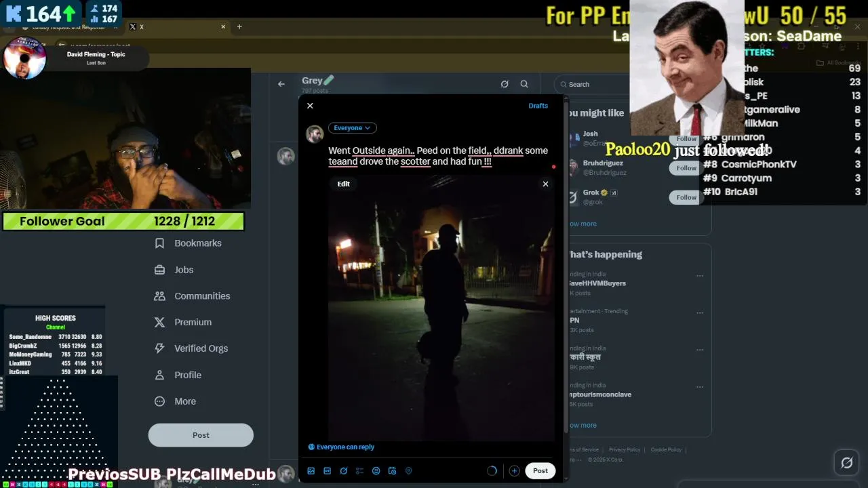The height and width of the screenshot is (488, 868).
Task: Click the @grok handle
Action: pyautogui.click(x=593, y=203)
